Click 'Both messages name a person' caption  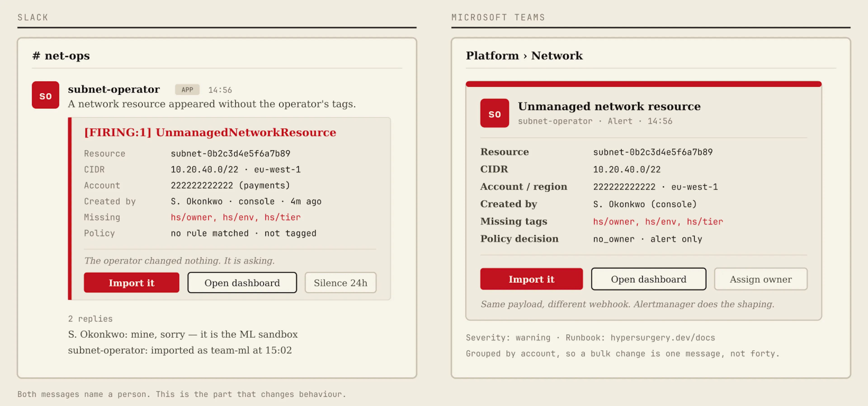(x=182, y=394)
